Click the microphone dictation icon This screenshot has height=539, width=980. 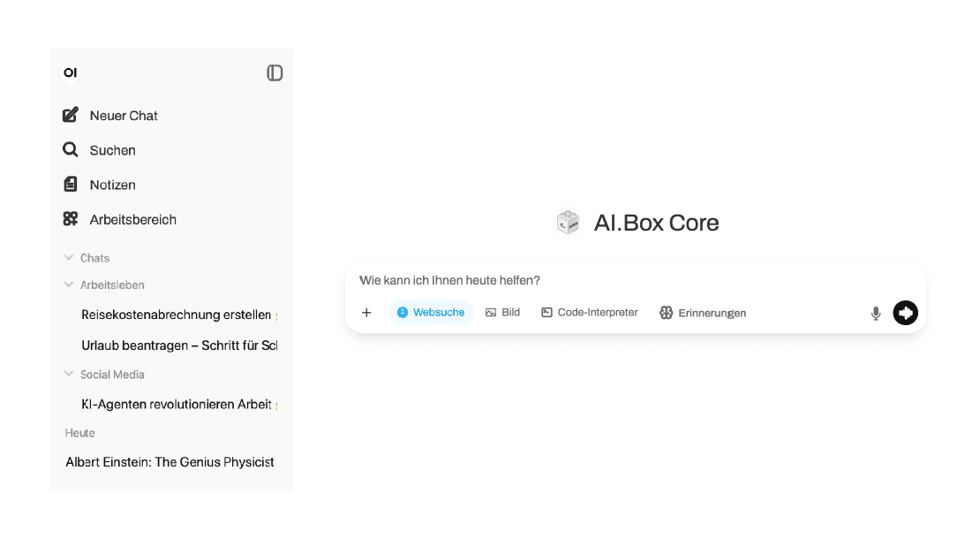(876, 313)
